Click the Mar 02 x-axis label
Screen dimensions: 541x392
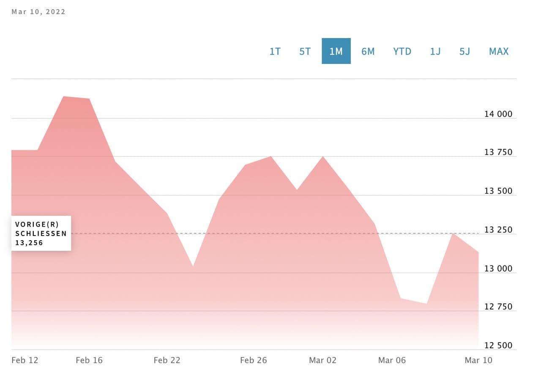coord(322,360)
